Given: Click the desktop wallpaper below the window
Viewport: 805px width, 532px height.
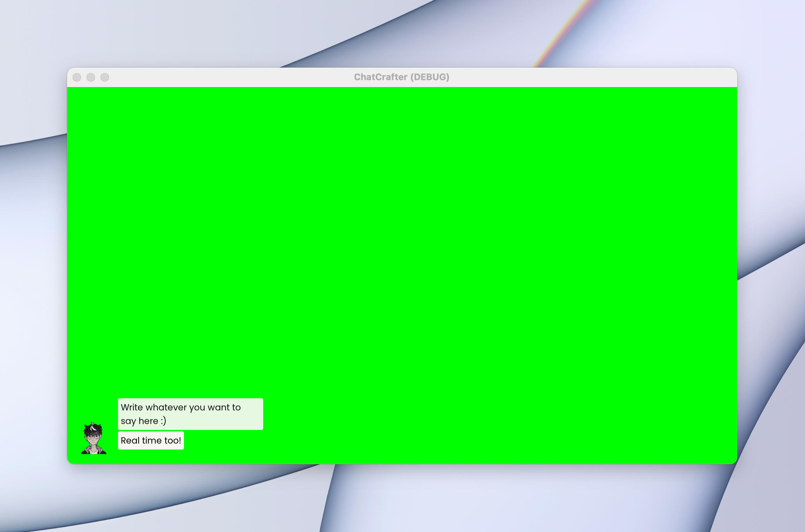Looking at the screenshot, I should coord(401,499).
